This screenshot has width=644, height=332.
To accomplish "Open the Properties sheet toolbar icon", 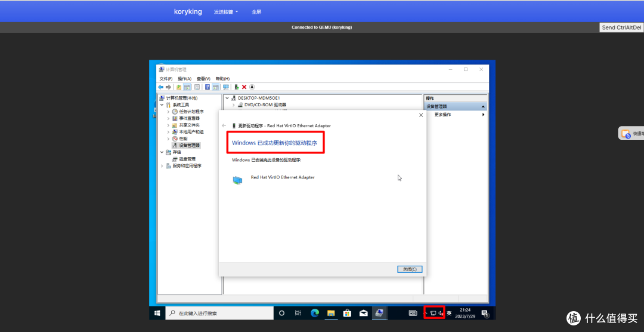I will (x=197, y=87).
